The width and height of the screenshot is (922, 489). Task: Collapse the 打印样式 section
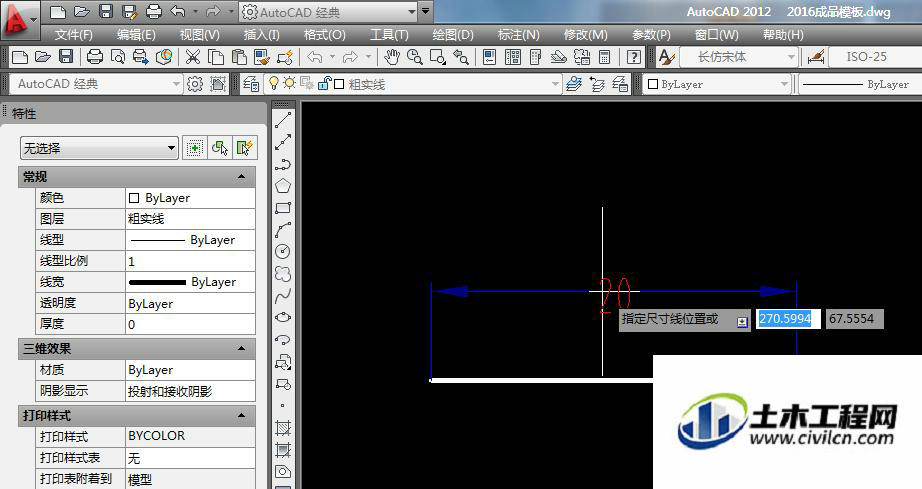click(241, 416)
